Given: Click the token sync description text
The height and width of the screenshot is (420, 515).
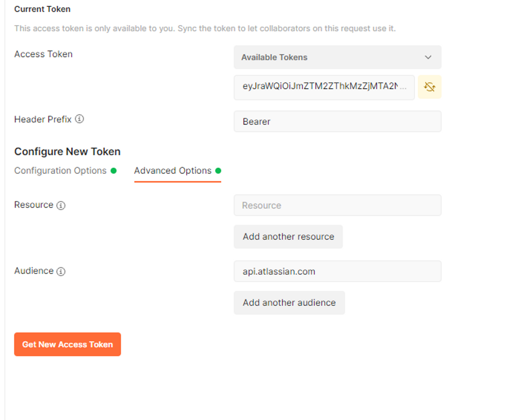Looking at the screenshot, I should pos(205,28).
